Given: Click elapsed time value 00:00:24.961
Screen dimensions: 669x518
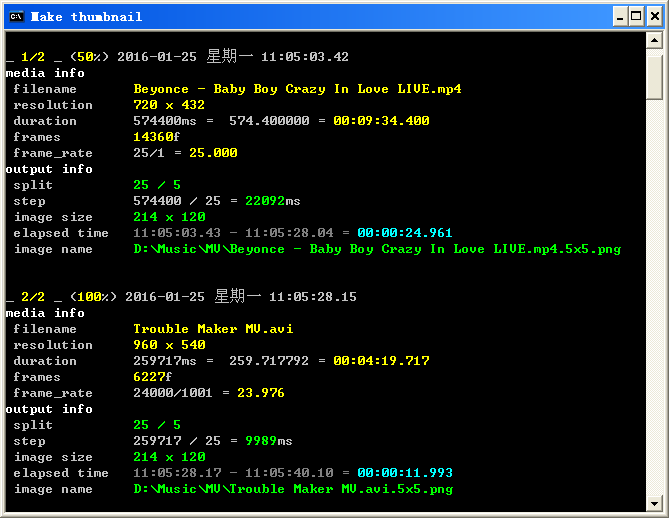Looking at the screenshot, I should click(x=405, y=233).
